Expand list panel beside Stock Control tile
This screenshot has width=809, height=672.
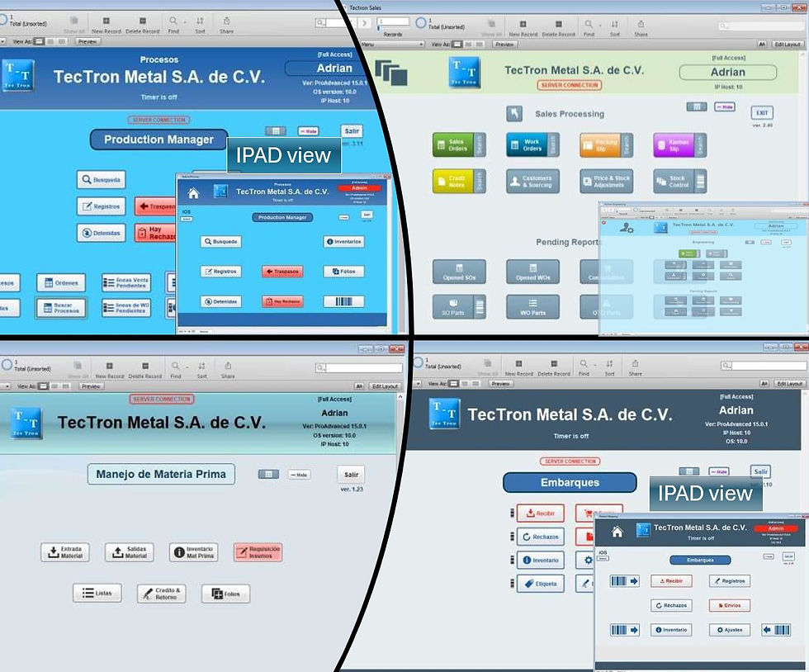(x=700, y=181)
